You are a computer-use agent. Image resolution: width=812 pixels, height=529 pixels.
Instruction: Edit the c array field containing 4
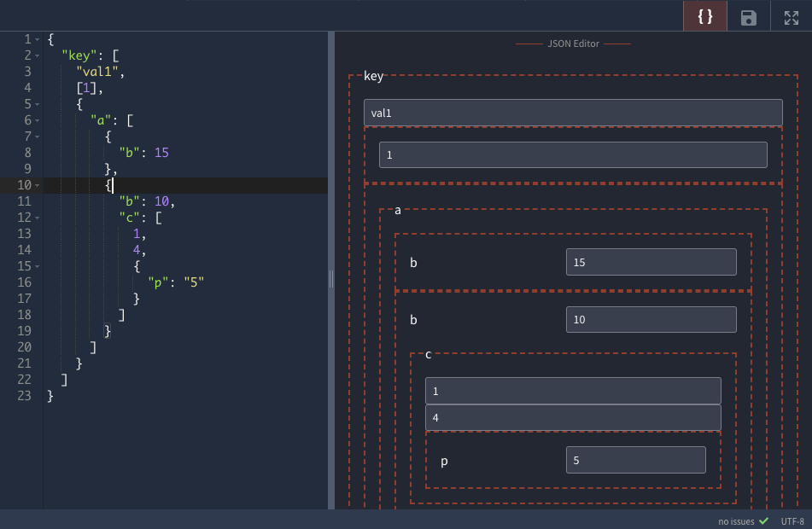[x=573, y=418]
